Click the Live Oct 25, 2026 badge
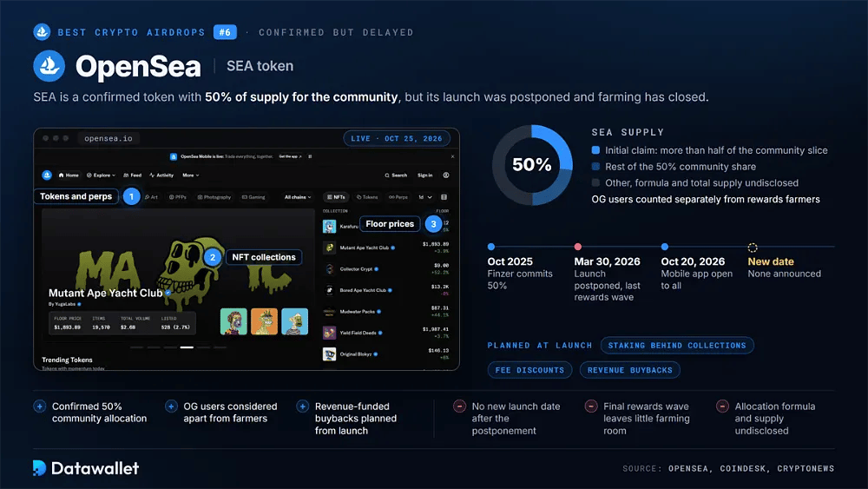This screenshot has width=868, height=489. 397,138
